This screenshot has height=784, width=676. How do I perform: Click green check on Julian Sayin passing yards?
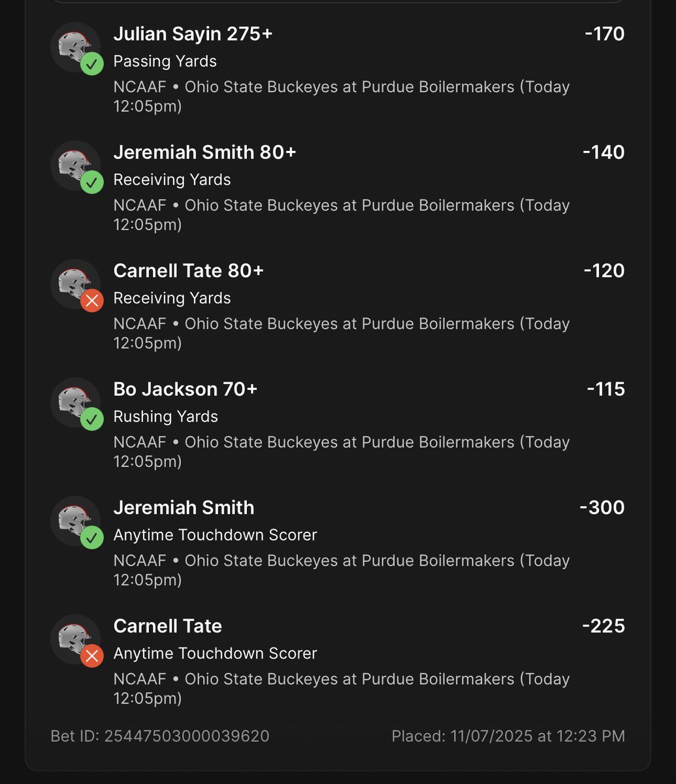click(92, 64)
